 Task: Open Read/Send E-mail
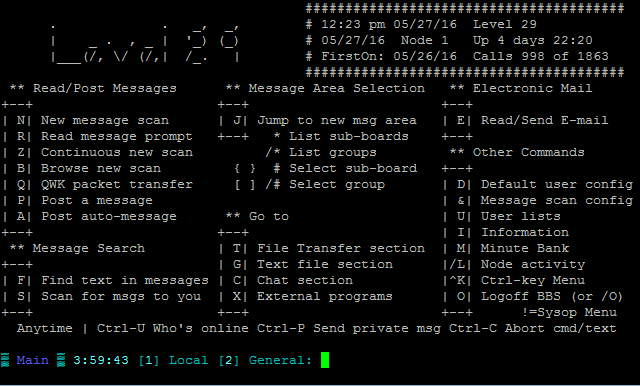tap(544, 120)
